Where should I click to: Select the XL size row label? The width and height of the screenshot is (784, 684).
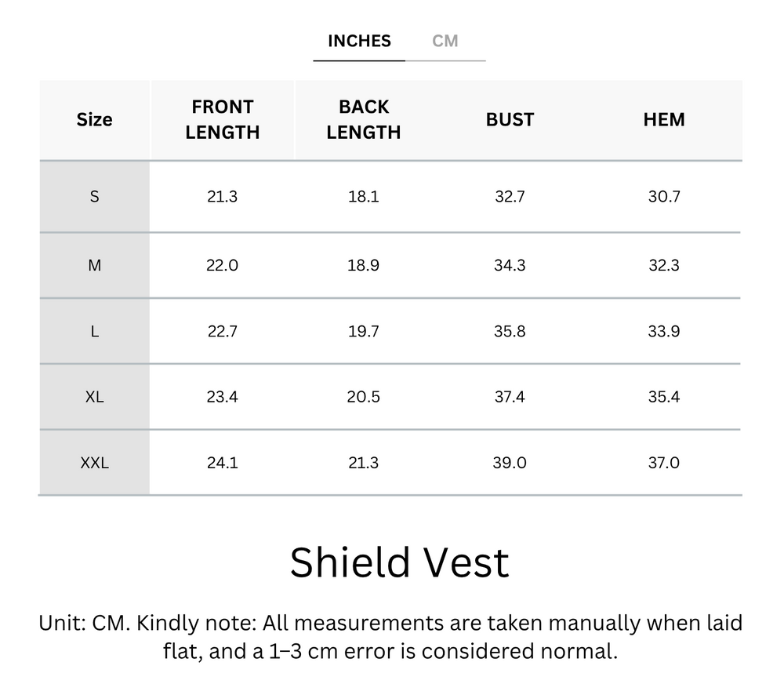[94, 397]
